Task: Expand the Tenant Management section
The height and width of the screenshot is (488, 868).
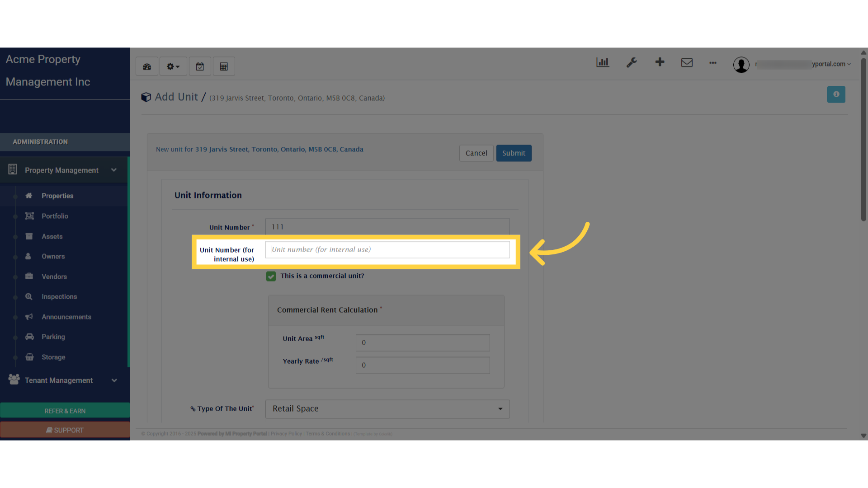Action: point(59,380)
